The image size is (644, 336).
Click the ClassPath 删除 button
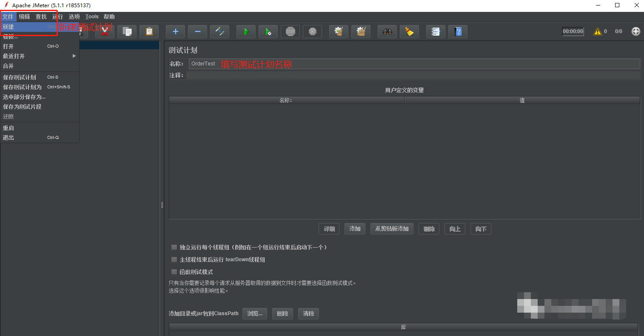point(283,314)
